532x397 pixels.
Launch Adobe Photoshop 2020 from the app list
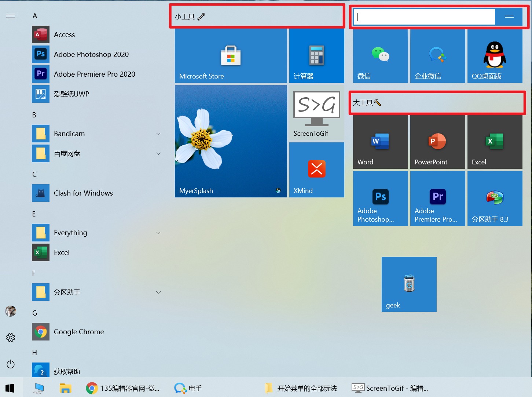(97, 54)
